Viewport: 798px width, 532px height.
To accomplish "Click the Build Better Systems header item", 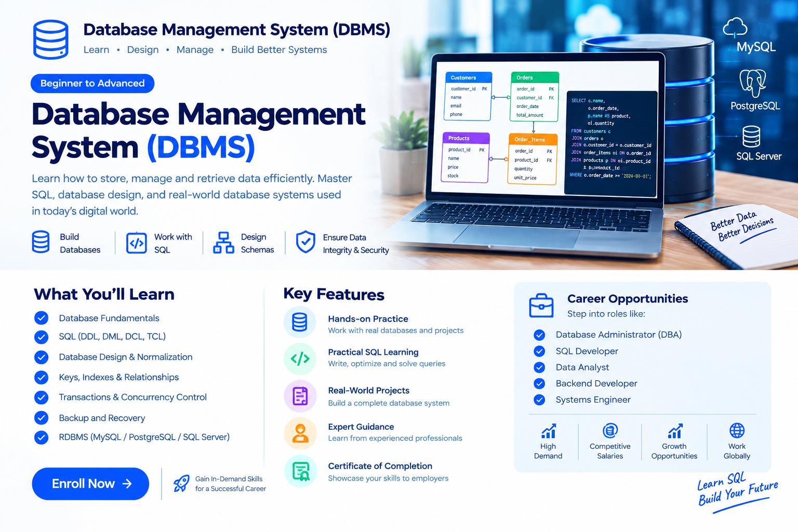I will (279, 50).
